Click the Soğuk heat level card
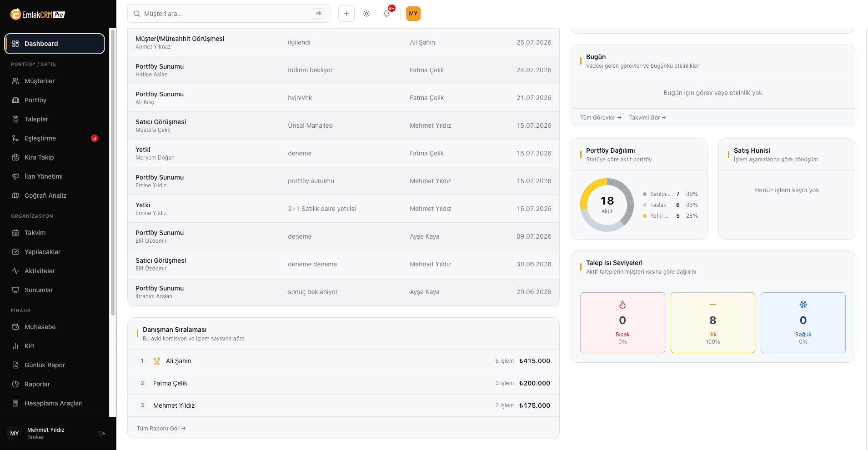 click(803, 323)
